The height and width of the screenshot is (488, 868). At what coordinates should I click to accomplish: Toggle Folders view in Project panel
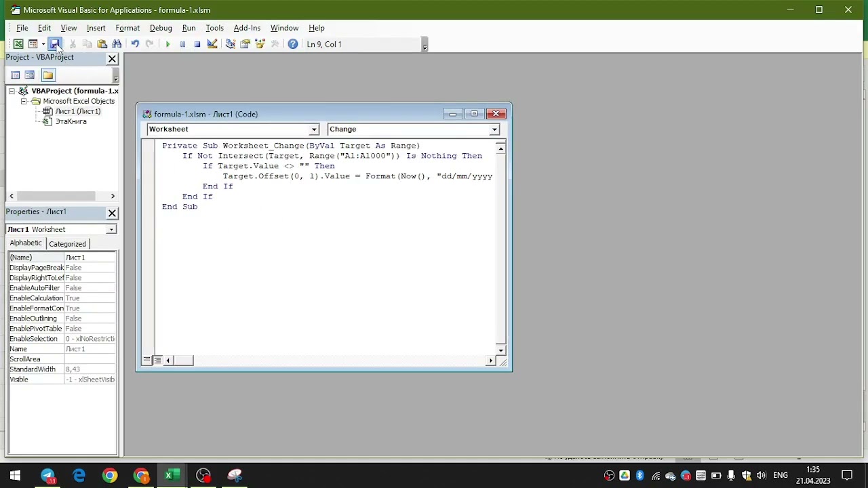[x=47, y=75]
